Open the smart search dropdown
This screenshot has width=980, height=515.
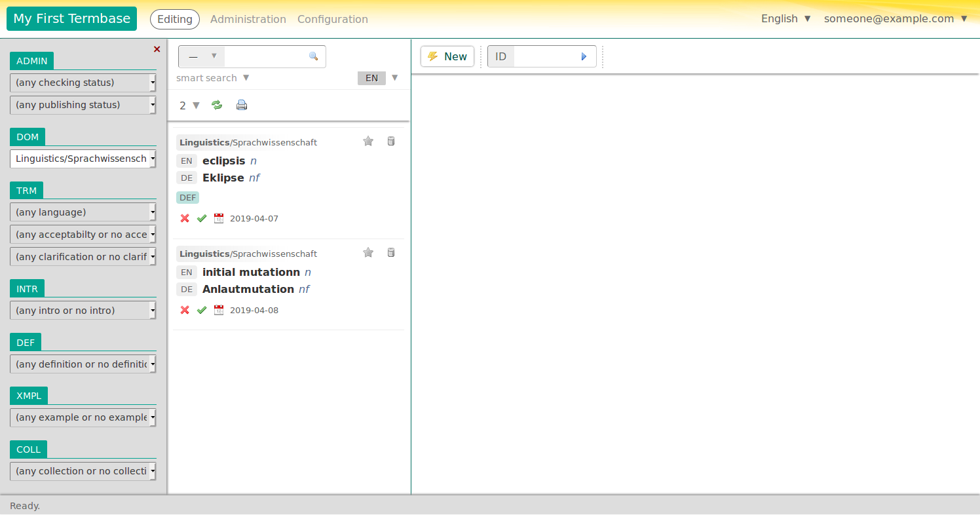pyautogui.click(x=213, y=77)
